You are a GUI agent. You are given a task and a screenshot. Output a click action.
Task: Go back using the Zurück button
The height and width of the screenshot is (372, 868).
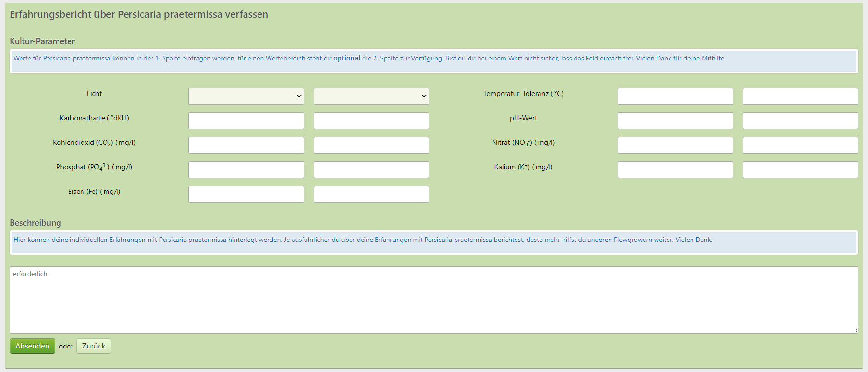click(x=94, y=346)
